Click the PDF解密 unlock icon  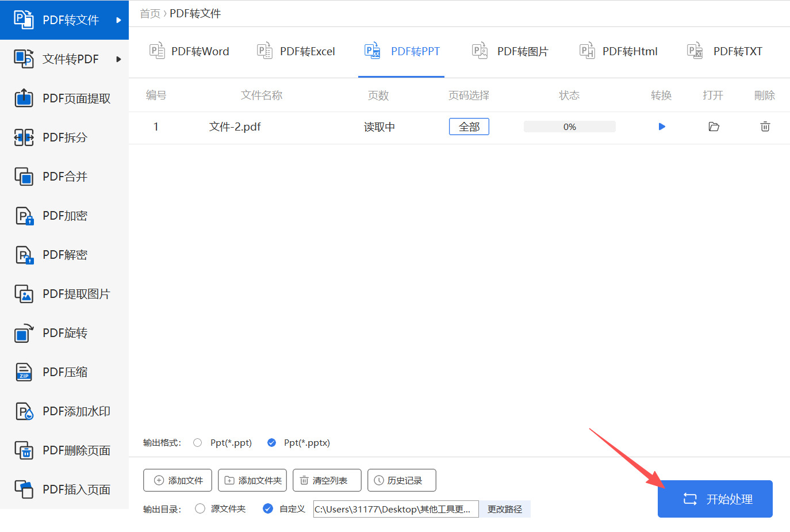point(24,255)
